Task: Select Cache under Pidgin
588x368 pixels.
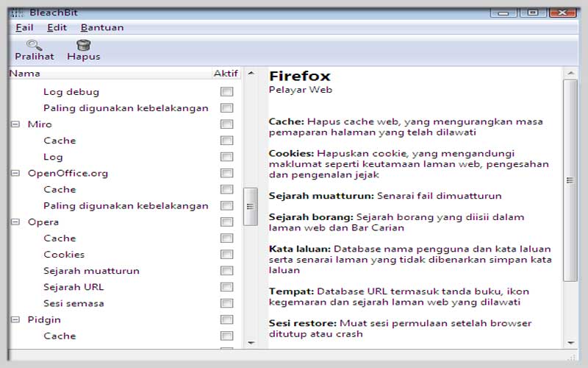Action: (x=60, y=336)
